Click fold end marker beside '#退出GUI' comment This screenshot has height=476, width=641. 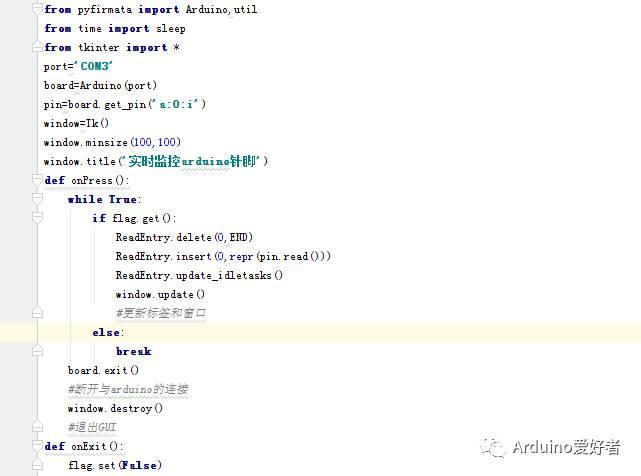[37, 427]
